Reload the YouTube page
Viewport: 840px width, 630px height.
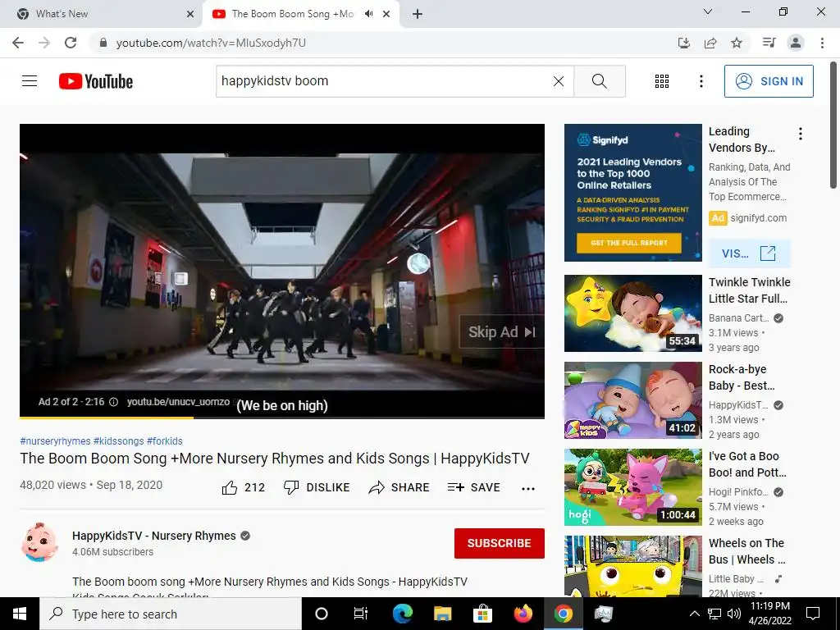71,43
